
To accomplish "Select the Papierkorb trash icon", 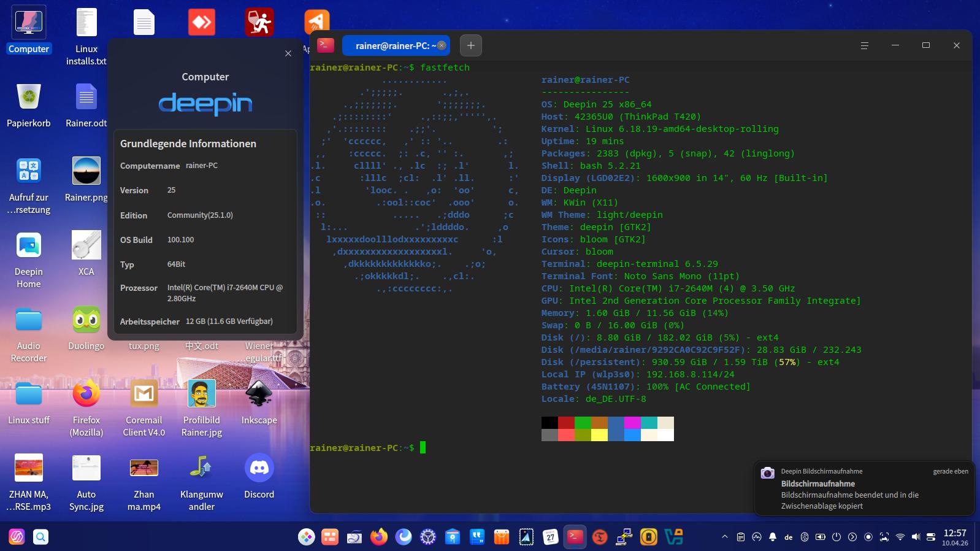I will click(29, 106).
